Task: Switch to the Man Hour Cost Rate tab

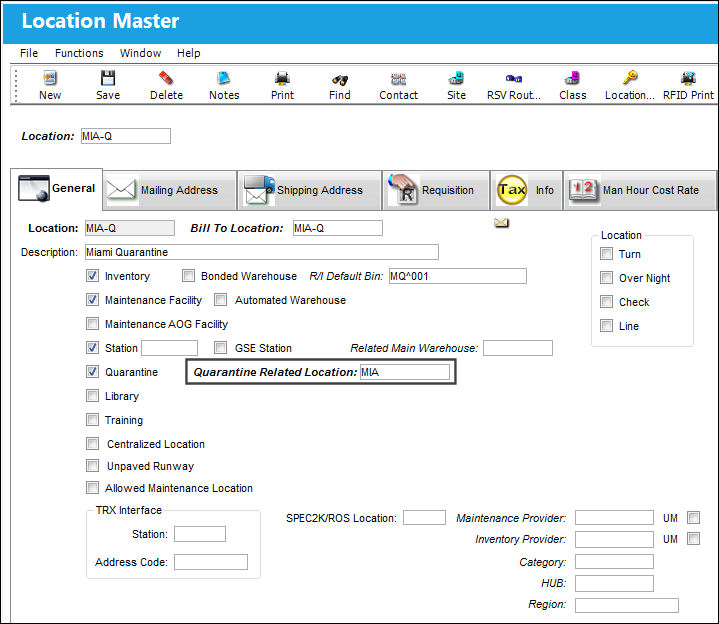Action: coord(639,190)
